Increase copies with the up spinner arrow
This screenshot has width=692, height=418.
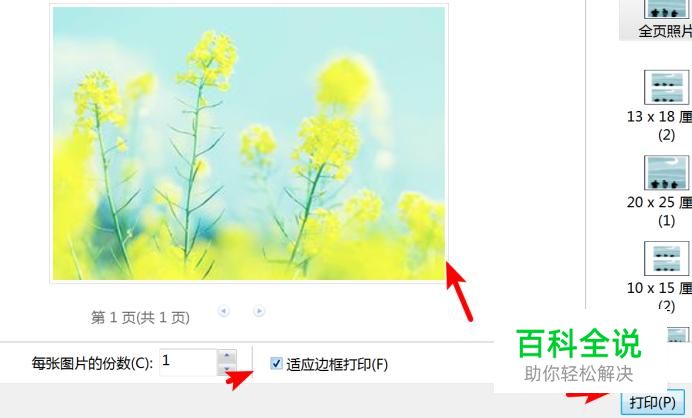point(227,356)
